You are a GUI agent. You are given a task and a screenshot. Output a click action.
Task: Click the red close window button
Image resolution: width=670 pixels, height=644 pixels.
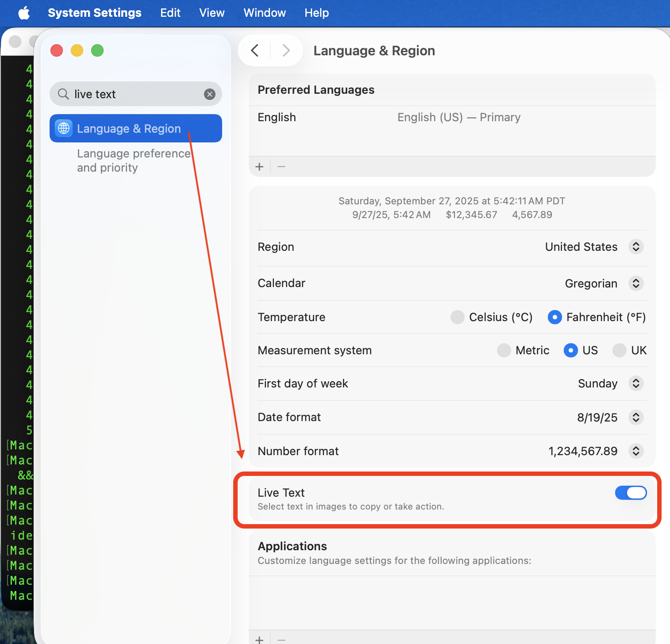point(57,50)
